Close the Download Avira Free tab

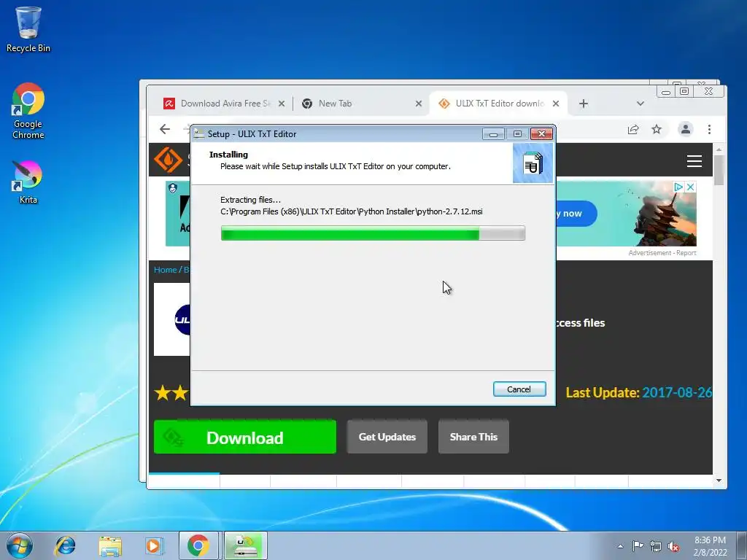(282, 104)
